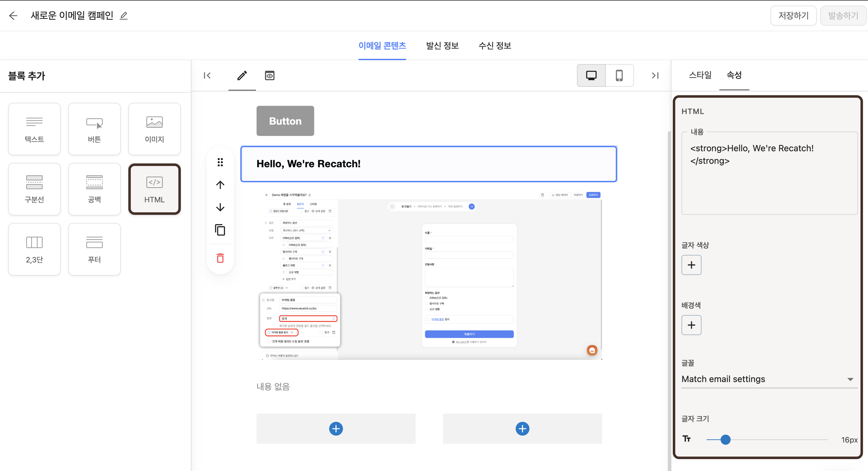Collapse the right properties panel

[655, 76]
